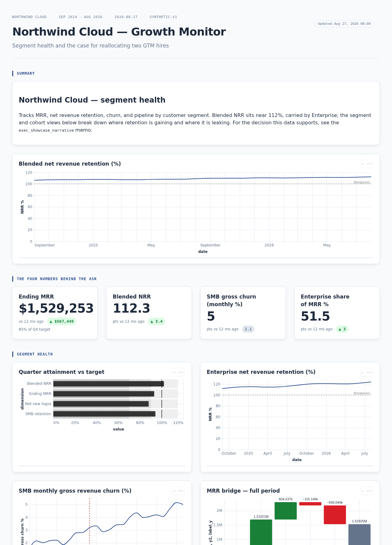Click the NORTHWIND CLOUD header tag
392x545 pixels.
[29, 17]
